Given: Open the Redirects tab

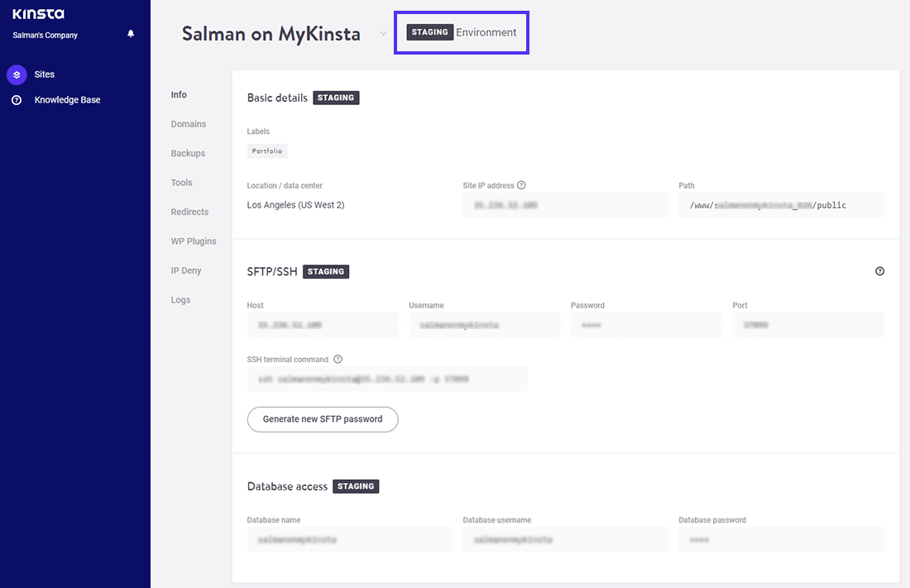Looking at the screenshot, I should click(x=190, y=212).
